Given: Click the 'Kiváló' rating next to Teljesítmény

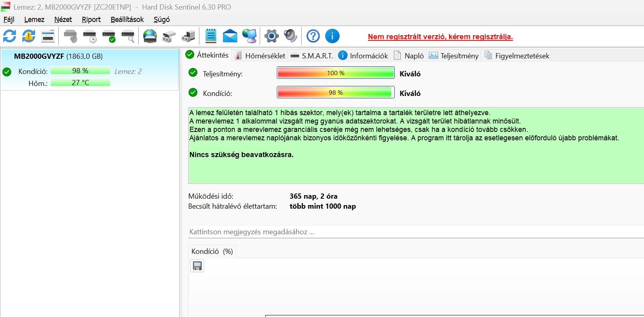Looking at the screenshot, I should coord(410,74).
